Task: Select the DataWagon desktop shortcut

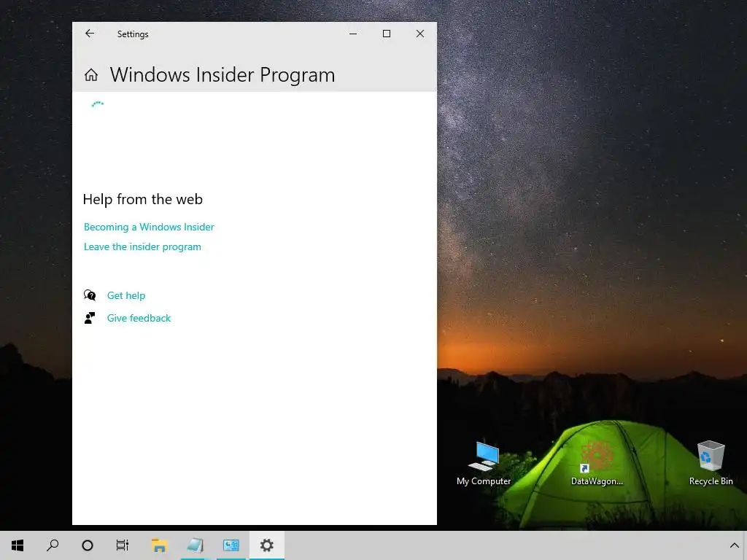Action: [x=597, y=463]
